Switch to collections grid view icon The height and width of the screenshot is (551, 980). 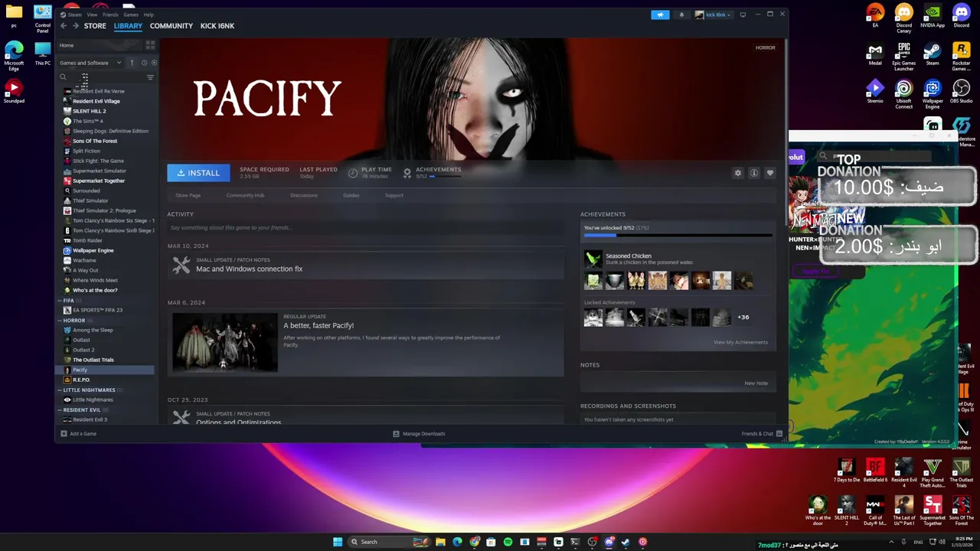[x=152, y=45]
